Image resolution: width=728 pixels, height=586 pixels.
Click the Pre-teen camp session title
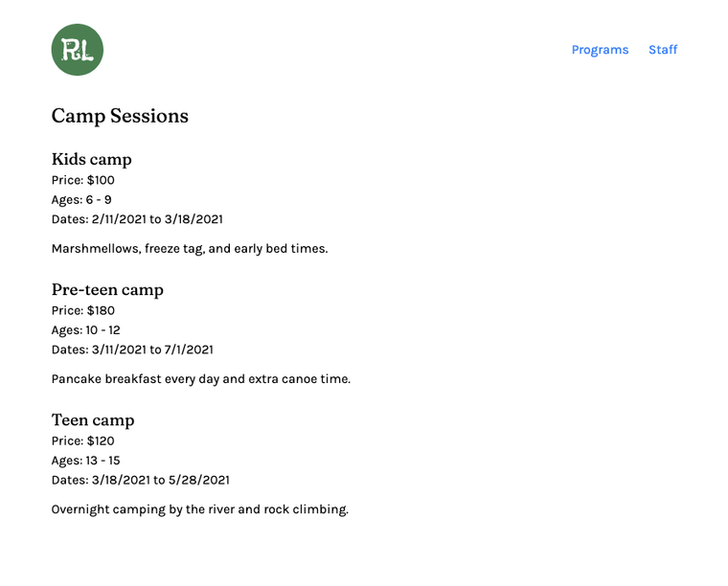(107, 289)
